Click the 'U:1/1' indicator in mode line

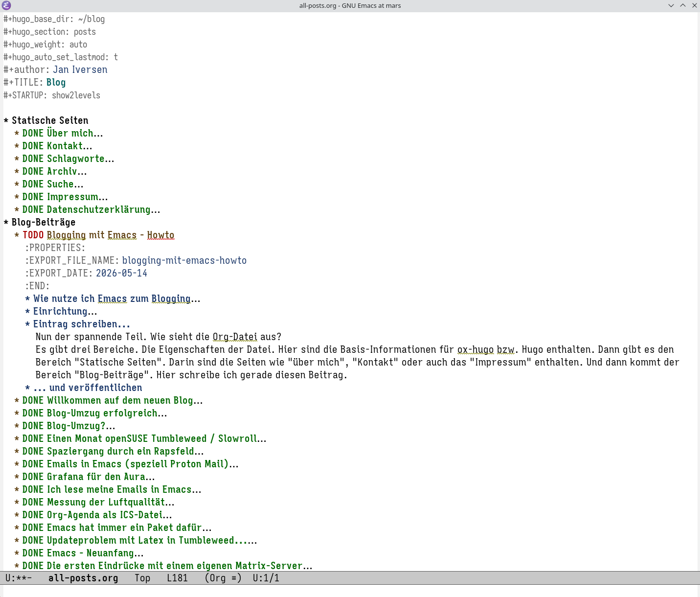click(266, 578)
